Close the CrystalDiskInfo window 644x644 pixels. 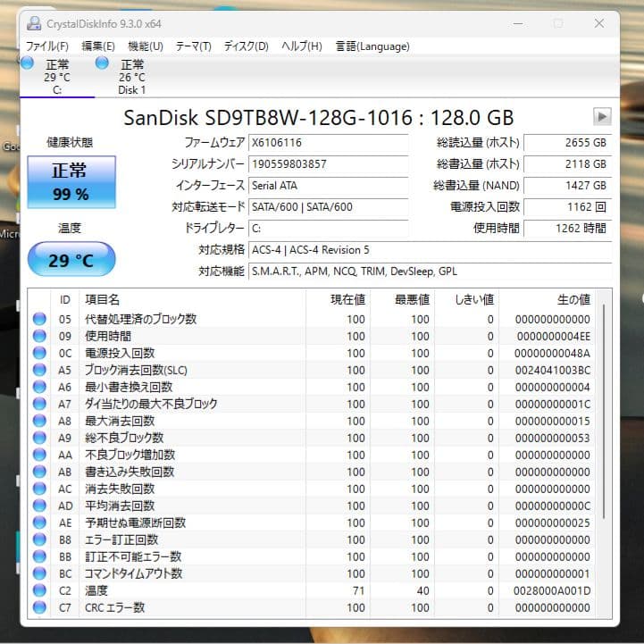click(x=599, y=23)
